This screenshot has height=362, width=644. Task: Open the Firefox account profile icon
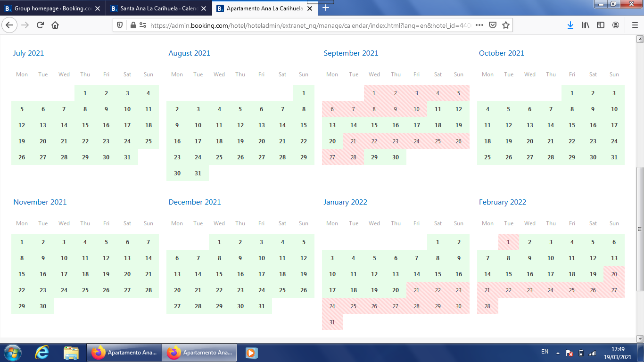pyautogui.click(x=616, y=25)
